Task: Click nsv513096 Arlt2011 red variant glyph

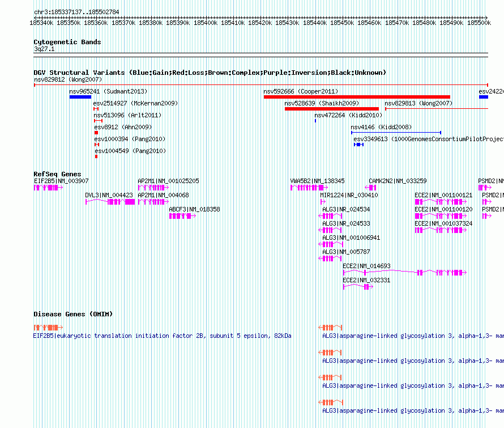Action: pyautogui.click(x=98, y=121)
